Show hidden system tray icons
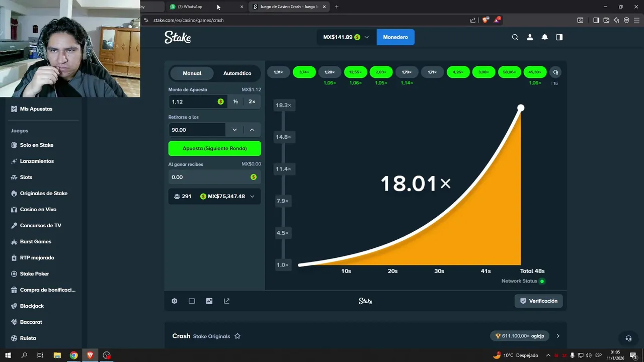Image resolution: width=644 pixels, height=362 pixels. pos(548,355)
